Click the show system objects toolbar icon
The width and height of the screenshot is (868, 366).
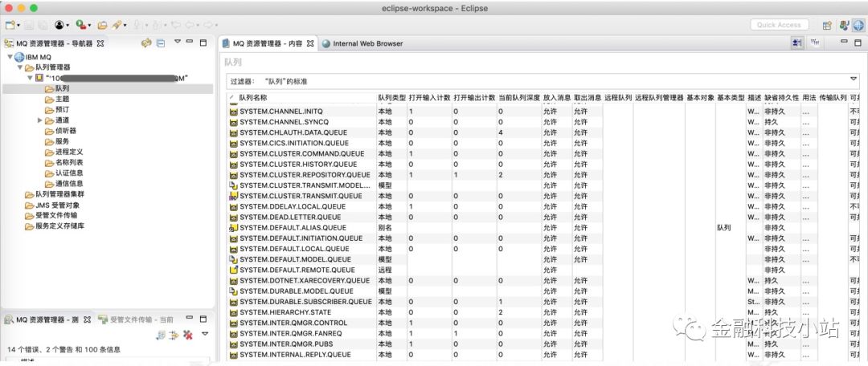coord(796,43)
